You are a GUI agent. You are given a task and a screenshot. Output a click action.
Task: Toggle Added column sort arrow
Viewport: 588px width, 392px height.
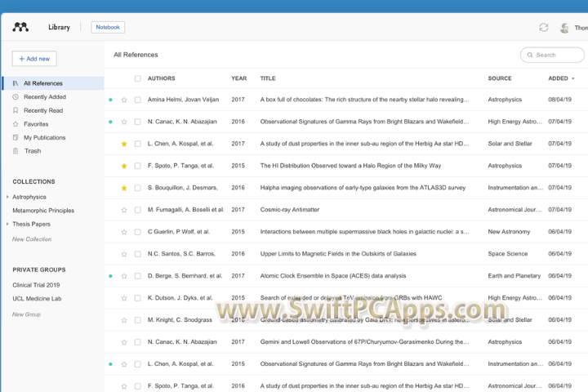[573, 78]
